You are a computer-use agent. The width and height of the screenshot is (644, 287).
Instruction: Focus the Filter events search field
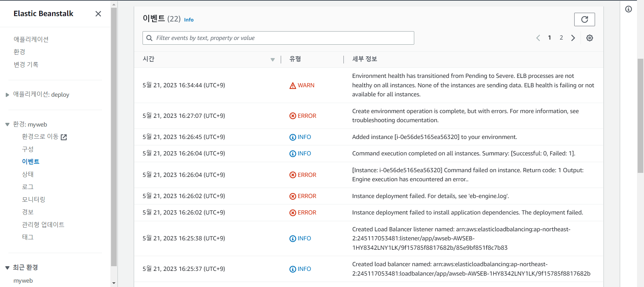point(278,38)
